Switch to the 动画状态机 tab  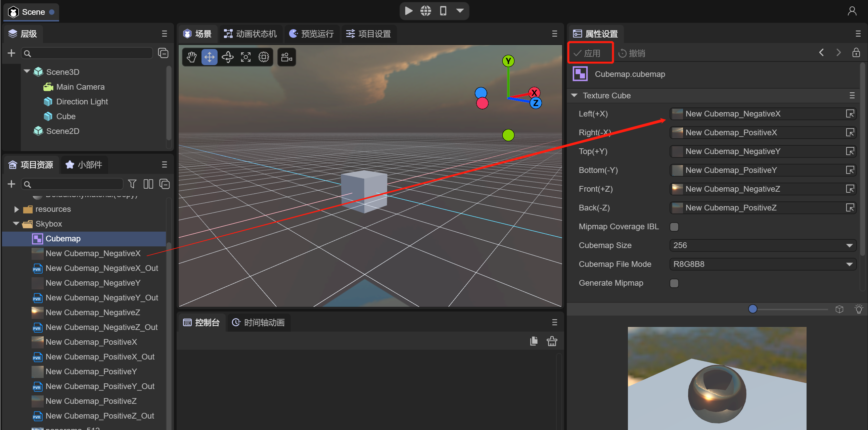(251, 34)
